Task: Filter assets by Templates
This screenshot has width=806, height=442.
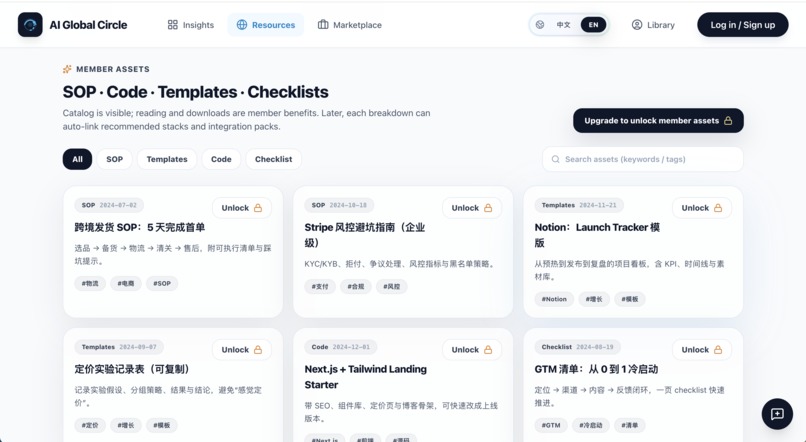Action: click(x=167, y=159)
